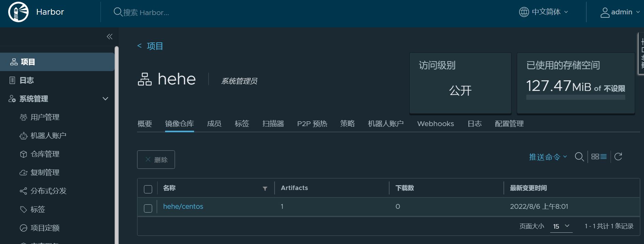
Task: Collapse the sidebar with double-chevron icon
Action: 109,37
